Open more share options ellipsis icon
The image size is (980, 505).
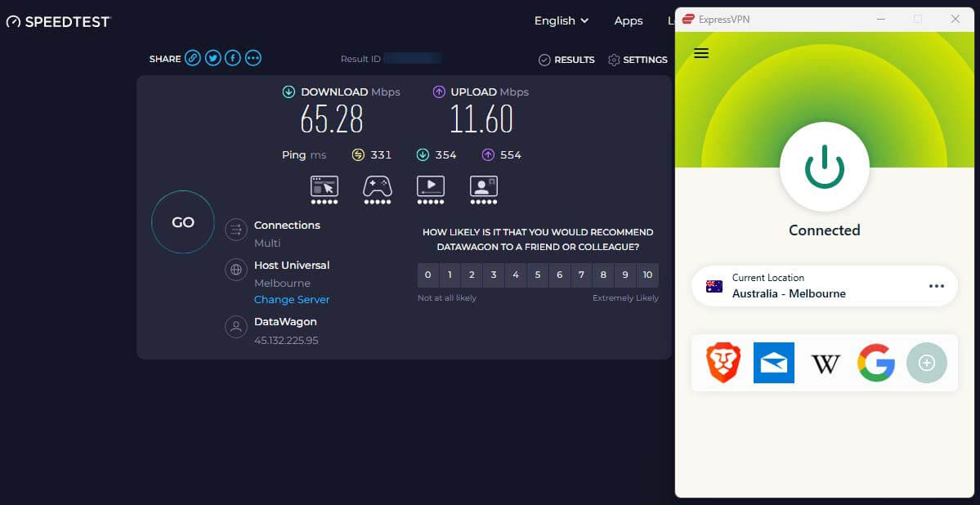coord(253,59)
